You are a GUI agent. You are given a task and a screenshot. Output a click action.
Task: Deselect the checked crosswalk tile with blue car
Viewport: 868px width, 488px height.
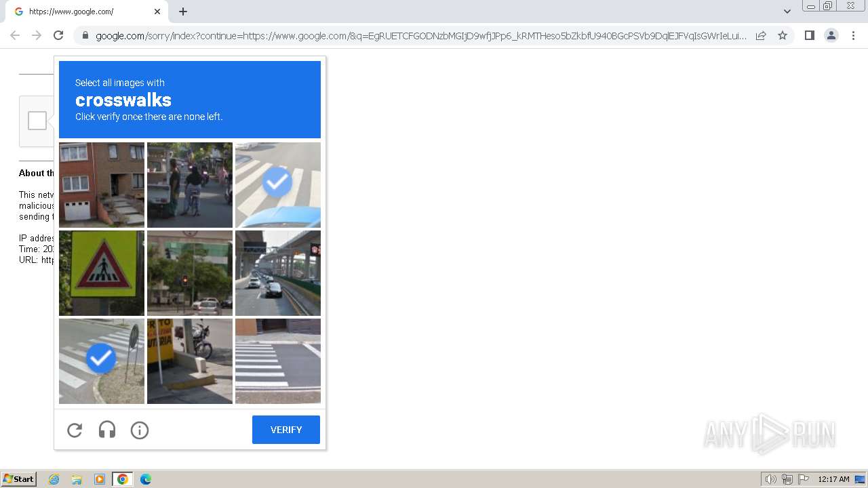tap(278, 185)
